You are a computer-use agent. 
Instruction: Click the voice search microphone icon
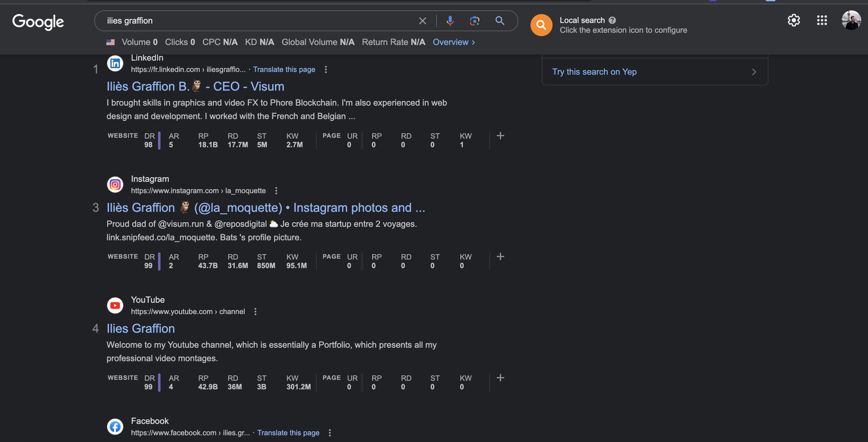tap(450, 21)
